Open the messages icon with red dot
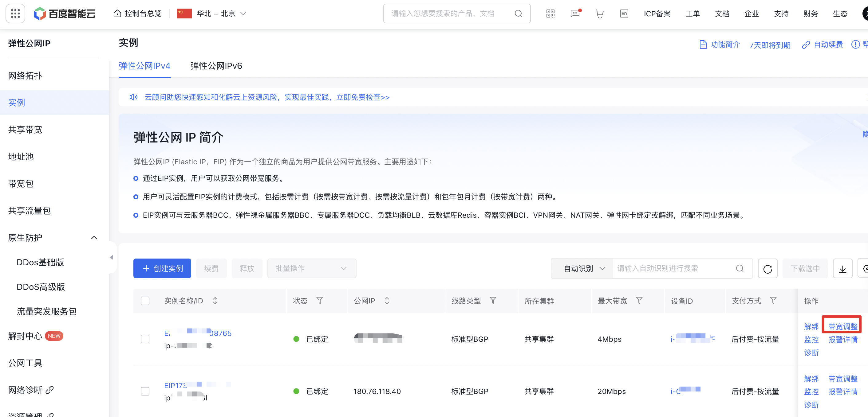This screenshot has height=417, width=868. (575, 14)
